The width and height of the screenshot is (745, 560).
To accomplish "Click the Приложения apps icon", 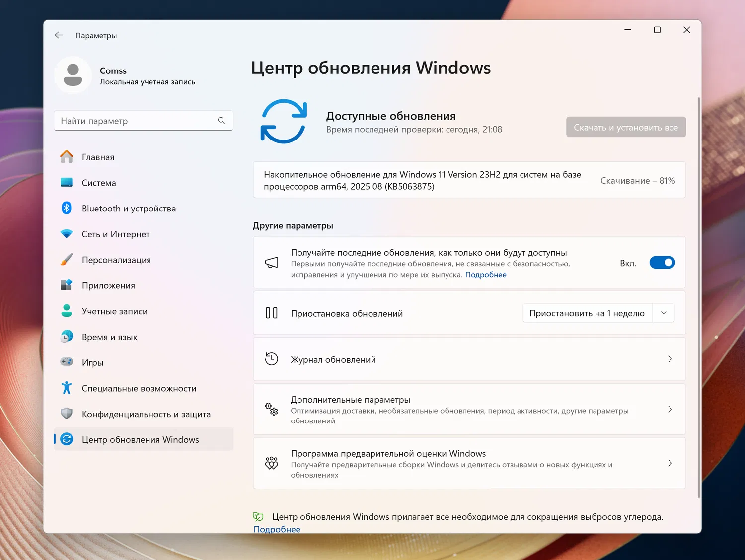I will pyautogui.click(x=67, y=285).
